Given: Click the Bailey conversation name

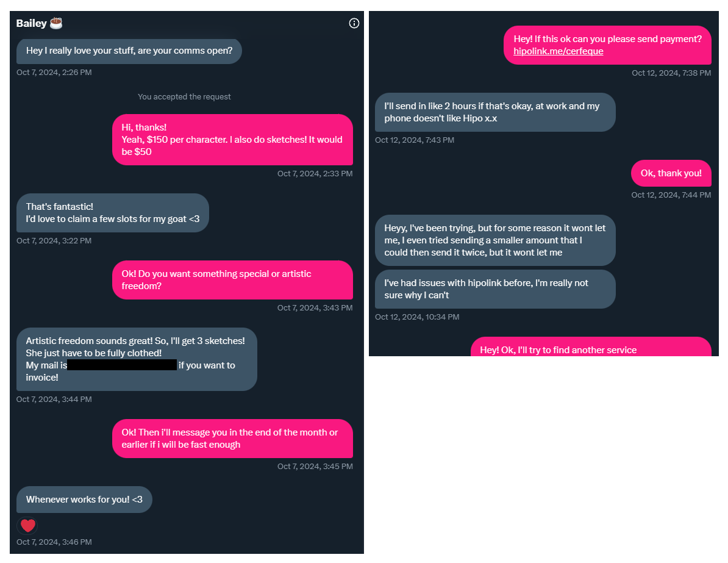Looking at the screenshot, I should (31, 23).
